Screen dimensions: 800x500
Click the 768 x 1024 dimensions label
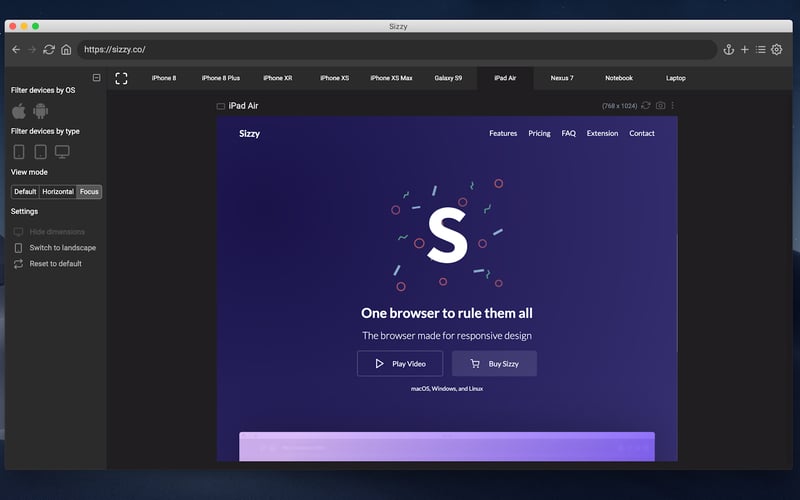(x=619, y=106)
